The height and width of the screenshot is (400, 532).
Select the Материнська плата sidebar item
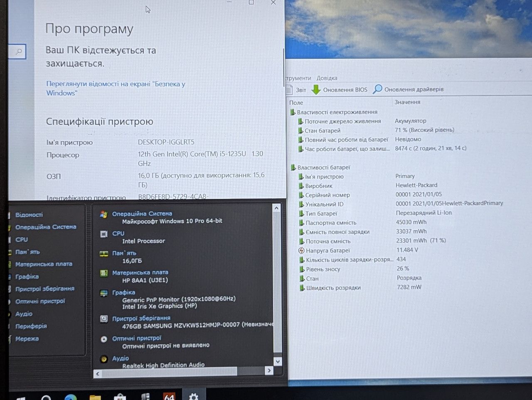pyautogui.click(x=44, y=264)
